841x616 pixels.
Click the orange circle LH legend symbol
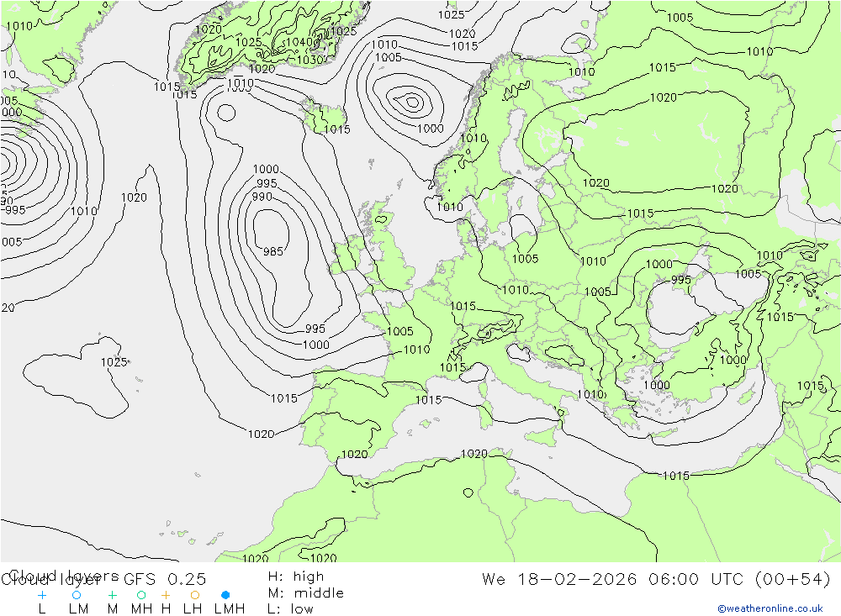pos(195,595)
